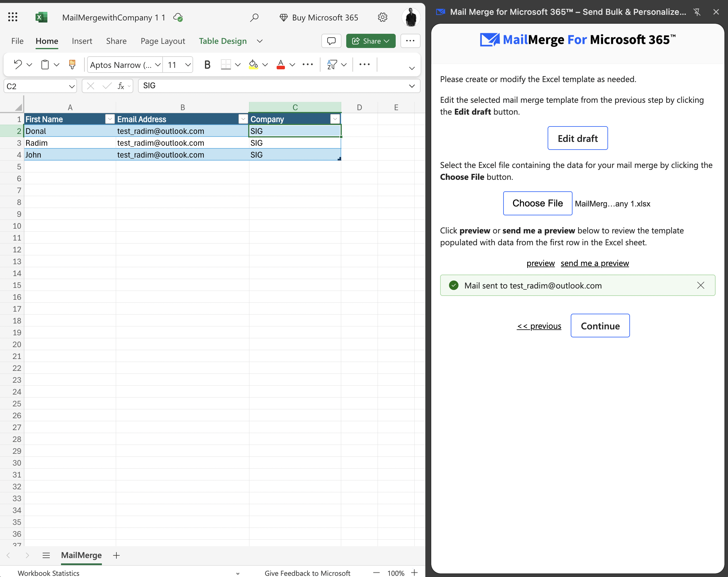Switch to the Insert tab
The width and height of the screenshot is (728, 577).
[82, 41]
